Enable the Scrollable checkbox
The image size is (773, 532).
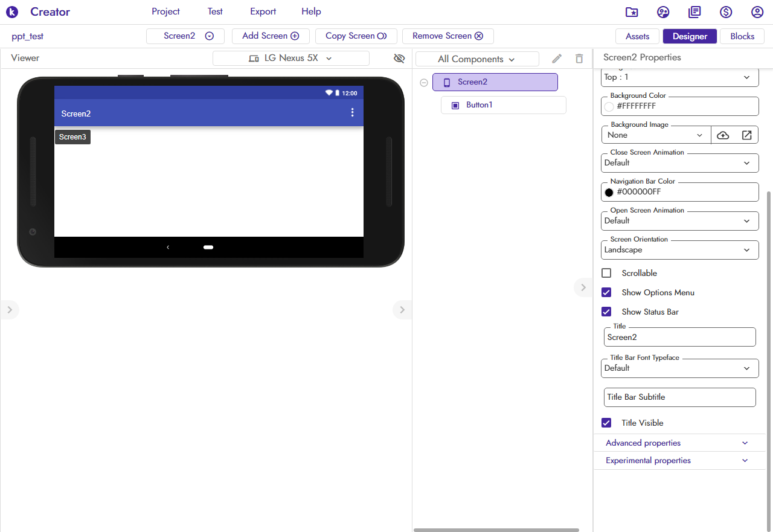pyautogui.click(x=606, y=273)
